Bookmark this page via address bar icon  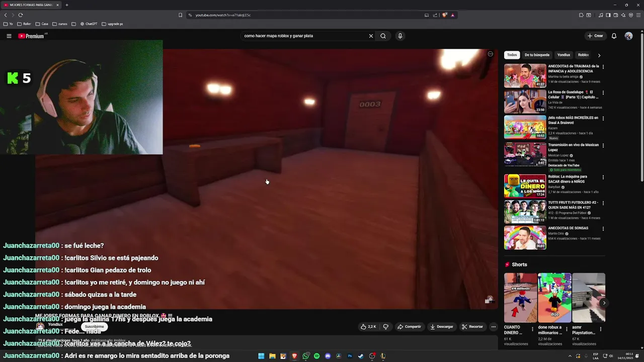180,15
